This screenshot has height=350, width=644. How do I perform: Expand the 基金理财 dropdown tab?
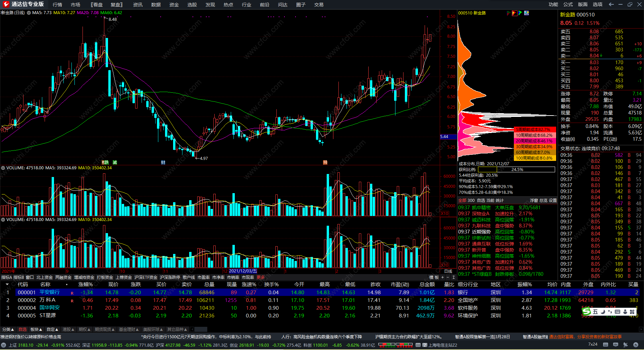coord(129,330)
